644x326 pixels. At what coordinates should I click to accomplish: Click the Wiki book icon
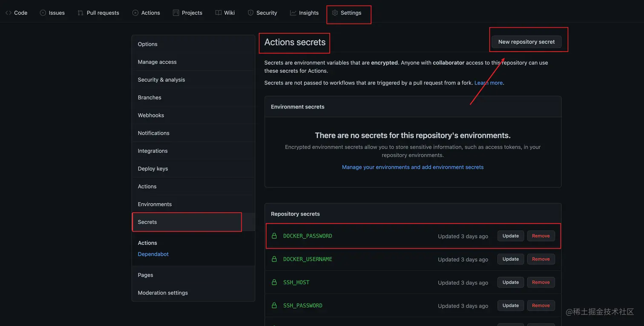218,13
